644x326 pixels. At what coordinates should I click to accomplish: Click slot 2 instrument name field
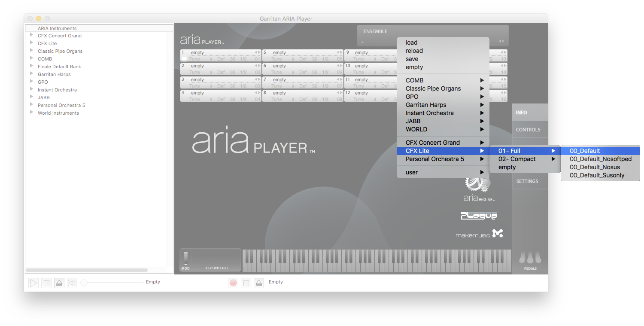(221, 66)
